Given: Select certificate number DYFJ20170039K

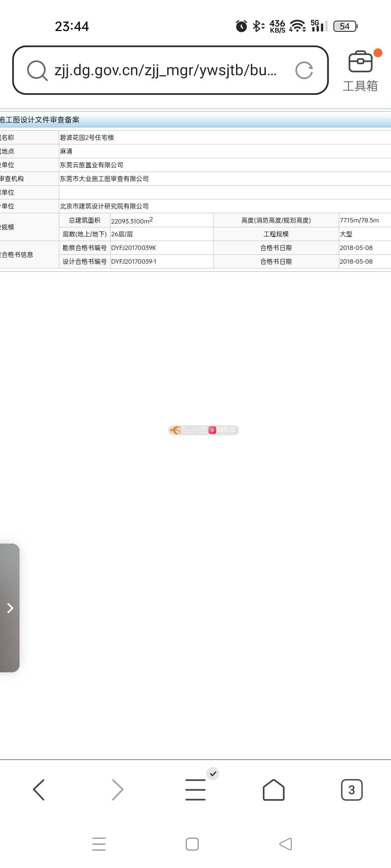Looking at the screenshot, I should [134, 248].
